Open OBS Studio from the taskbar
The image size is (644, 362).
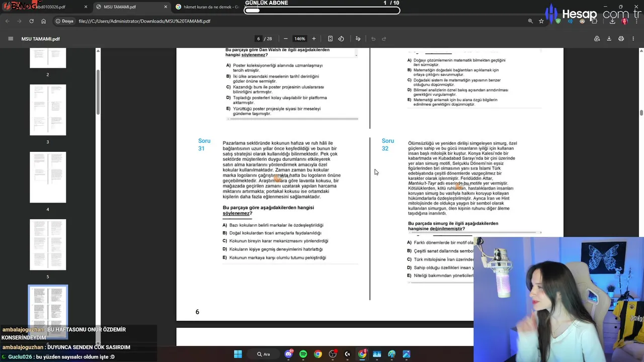[x=333, y=354]
